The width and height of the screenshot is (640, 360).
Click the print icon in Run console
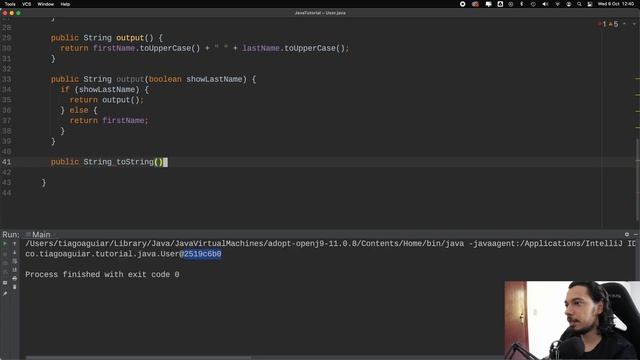[15, 278]
